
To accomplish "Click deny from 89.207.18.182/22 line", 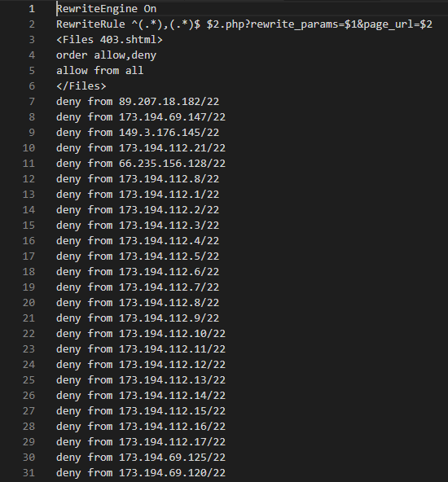I will tap(138, 102).
